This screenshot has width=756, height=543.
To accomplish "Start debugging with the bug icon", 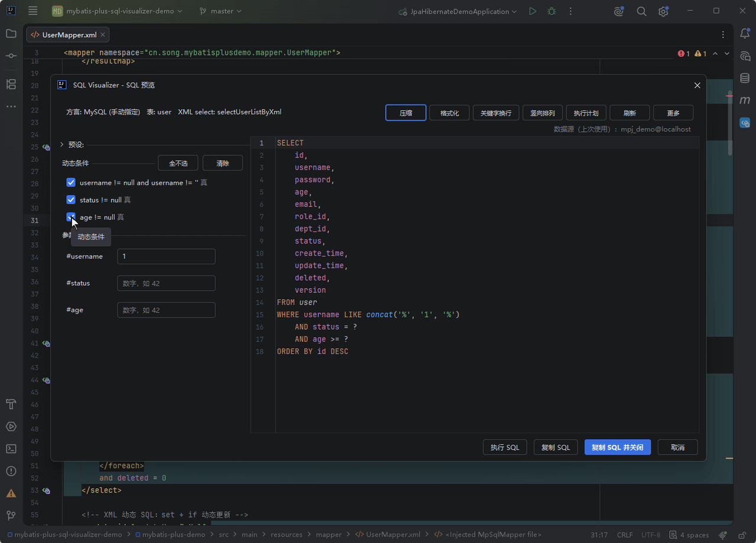I will (x=552, y=11).
